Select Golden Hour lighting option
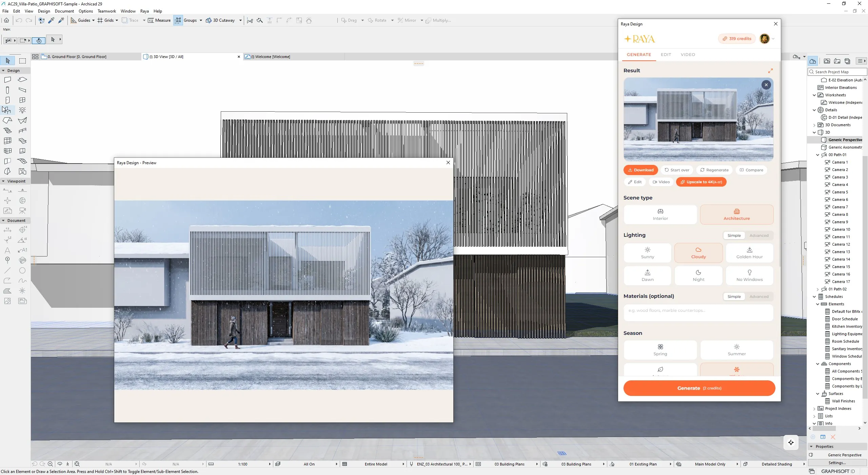Screen dimensions: 868x475 click(x=749, y=253)
